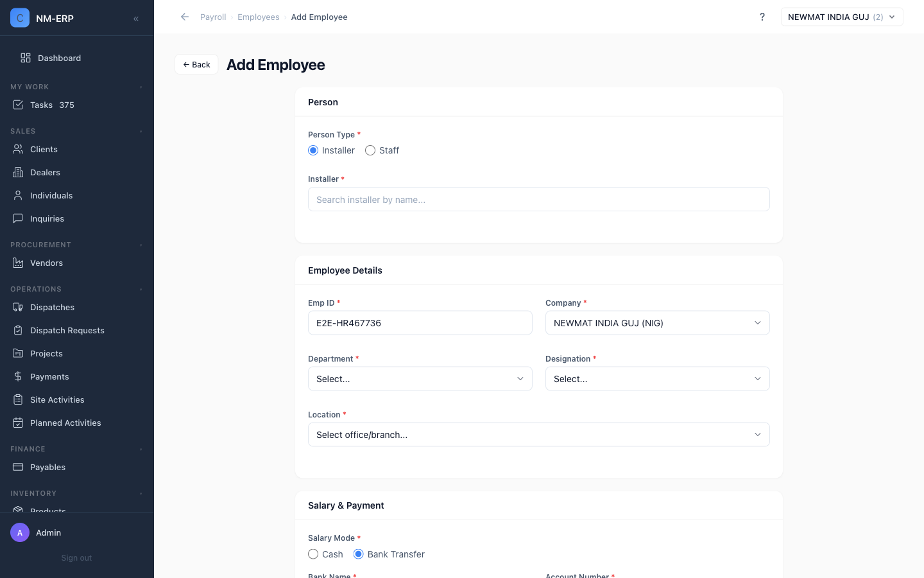Image resolution: width=924 pixels, height=578 pixels.
Task: Select the Staff person type
Action: point(370,150)
